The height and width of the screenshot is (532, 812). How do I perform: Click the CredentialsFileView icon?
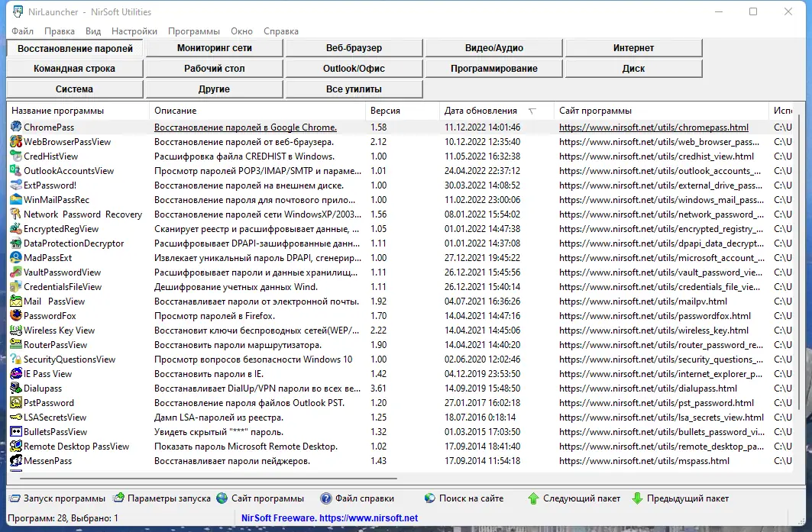(x=16, y=286)
